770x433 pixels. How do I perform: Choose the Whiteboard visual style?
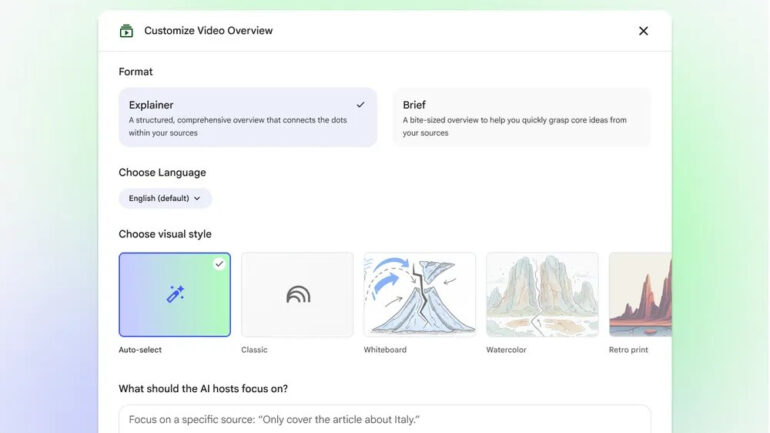419,294
